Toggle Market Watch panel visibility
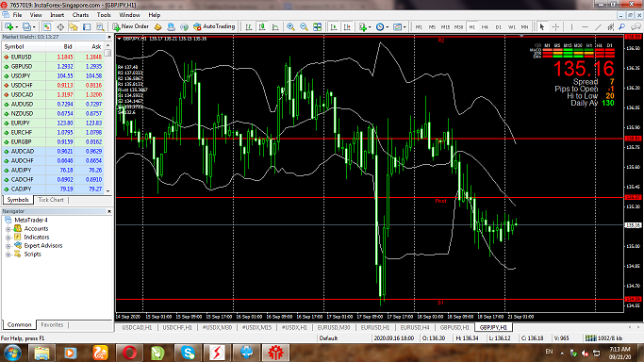Screen dimensions: 644x362 click(x=47, y=26)
